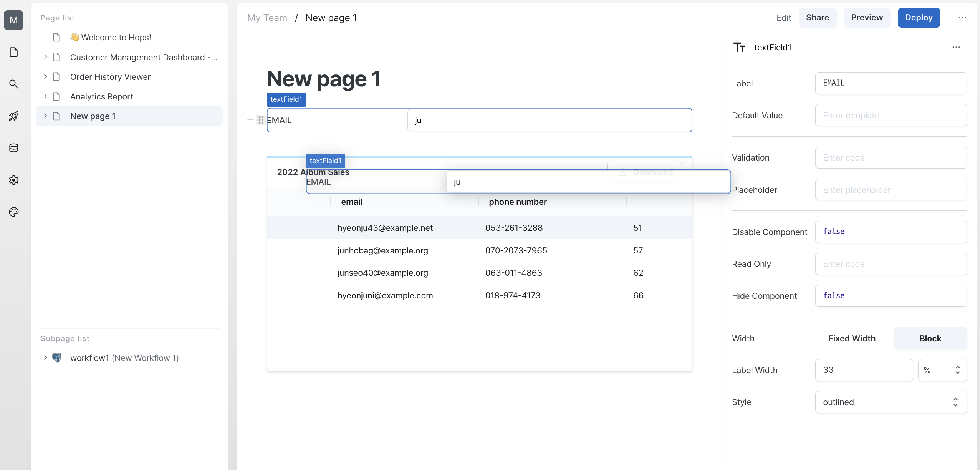980x470 pixels.
Task: Select the Preview button in toolbar
Action: [867, 17]
